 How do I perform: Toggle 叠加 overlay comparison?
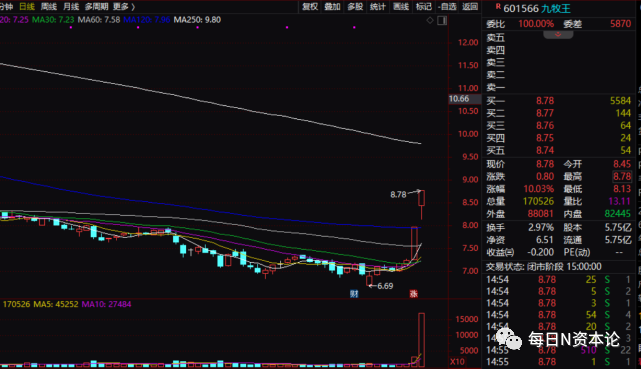332,7
